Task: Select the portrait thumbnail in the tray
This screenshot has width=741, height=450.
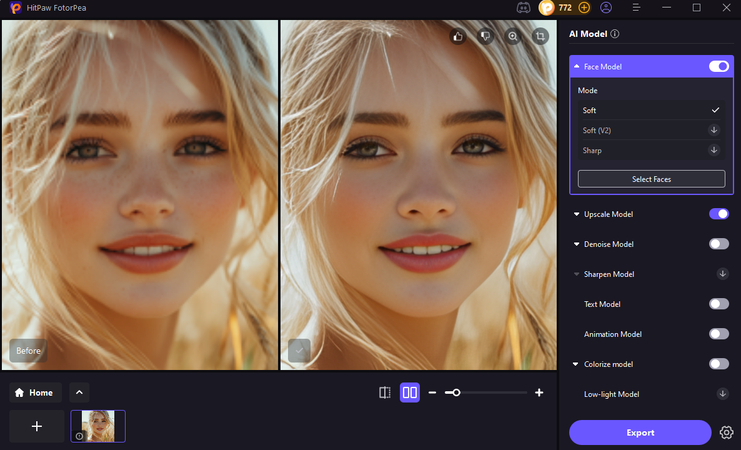Action: pos(98,426)
